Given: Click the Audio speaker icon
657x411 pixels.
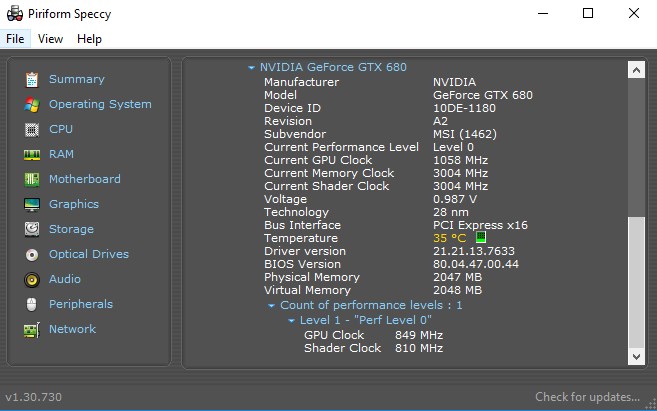Looking at the screenshot, I should pyautogui.click(x=32, y=279).
